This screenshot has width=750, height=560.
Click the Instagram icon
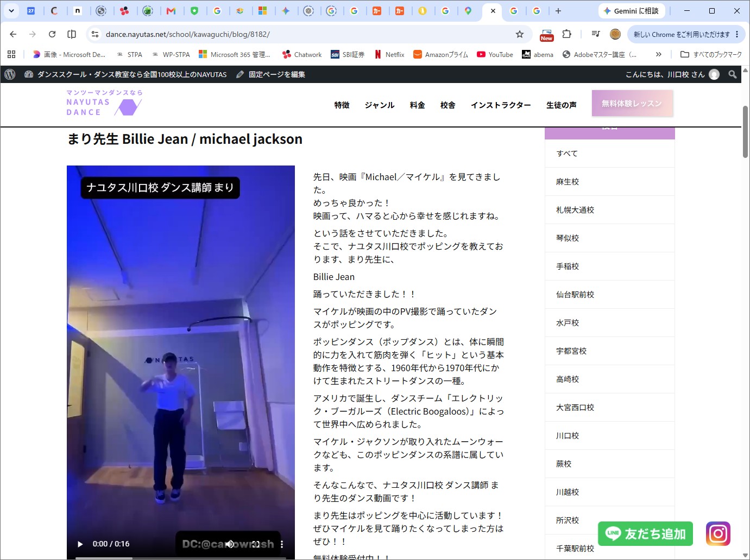[x=718, y=533]
